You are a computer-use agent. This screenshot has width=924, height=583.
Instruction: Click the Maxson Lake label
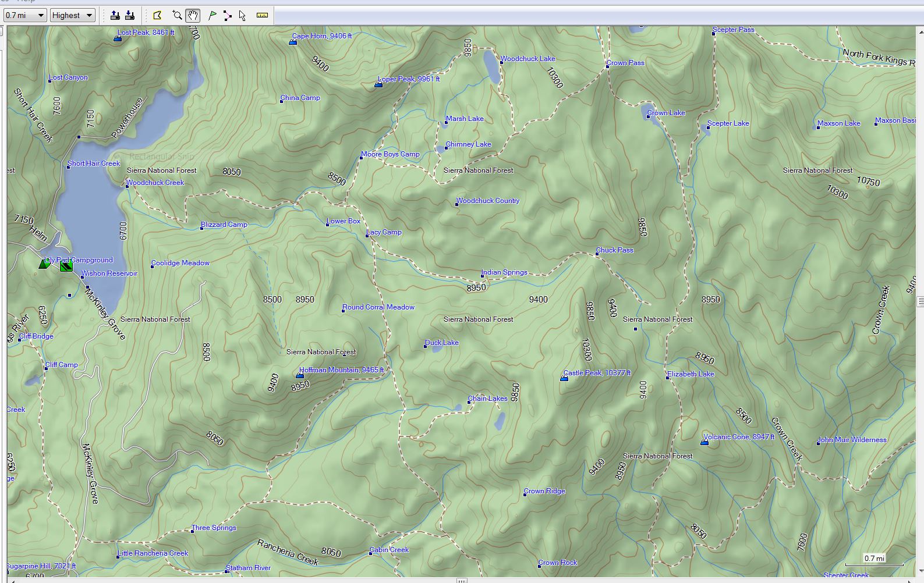click(839, 123)
